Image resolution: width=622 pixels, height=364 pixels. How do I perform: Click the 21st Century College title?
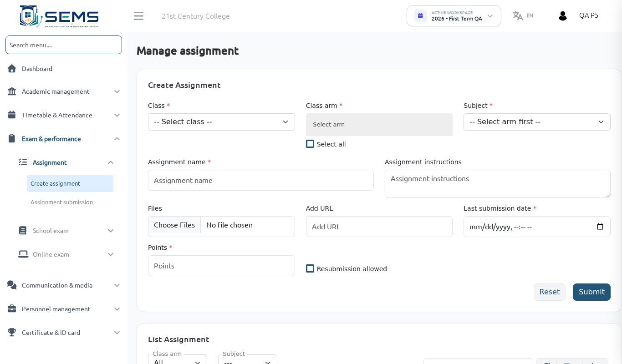pos(196,16)
